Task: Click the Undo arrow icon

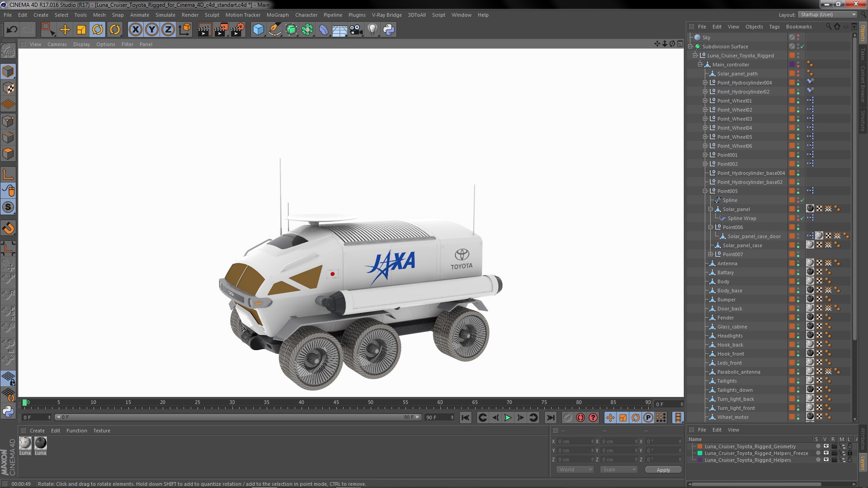Action: pos(12,30)
